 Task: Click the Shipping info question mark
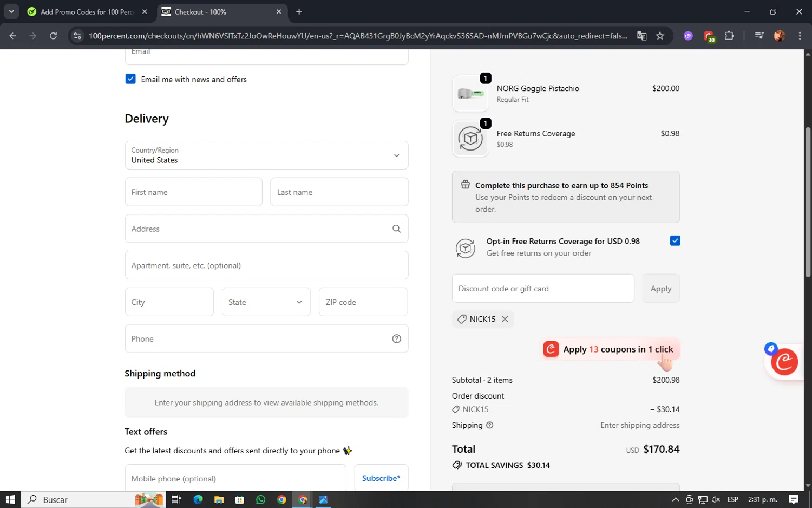pos(489,425)
